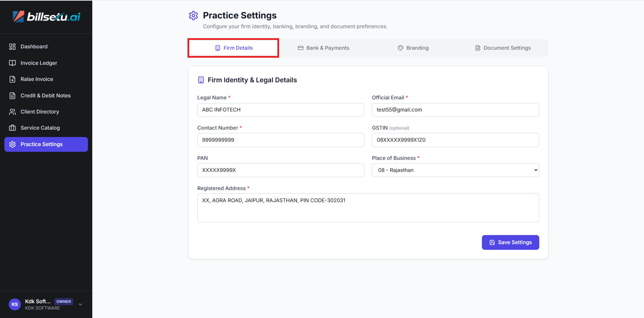
Task: Edit the Registered Address text area
Action: (x=368, y=208)
